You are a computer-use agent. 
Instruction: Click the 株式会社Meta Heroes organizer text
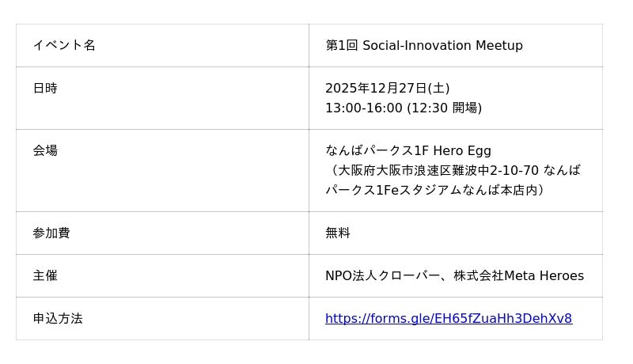click(x=519, y=275)
